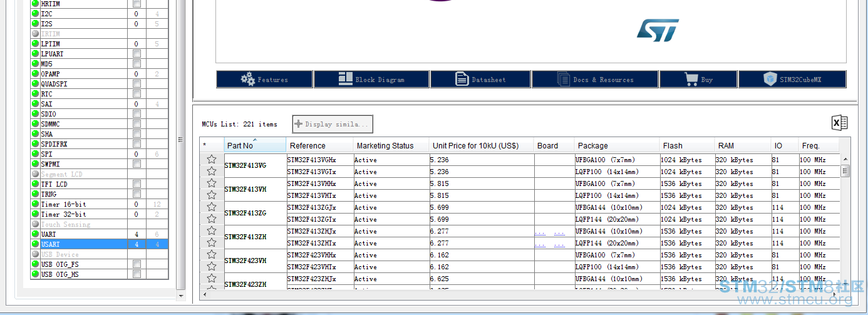Mark STM32F413ZGJx as favorite
This screenshot has width=868, height=315.
click(212, 207)
